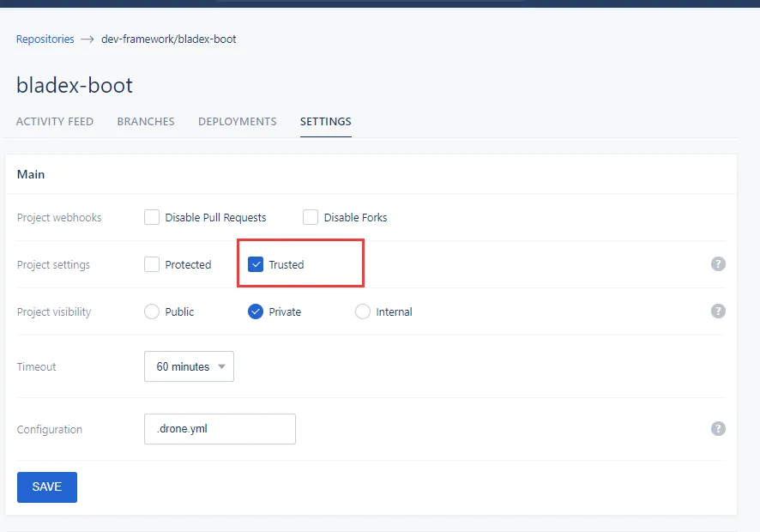Enable Disable Pull Requests checkbox

point(152,217)
